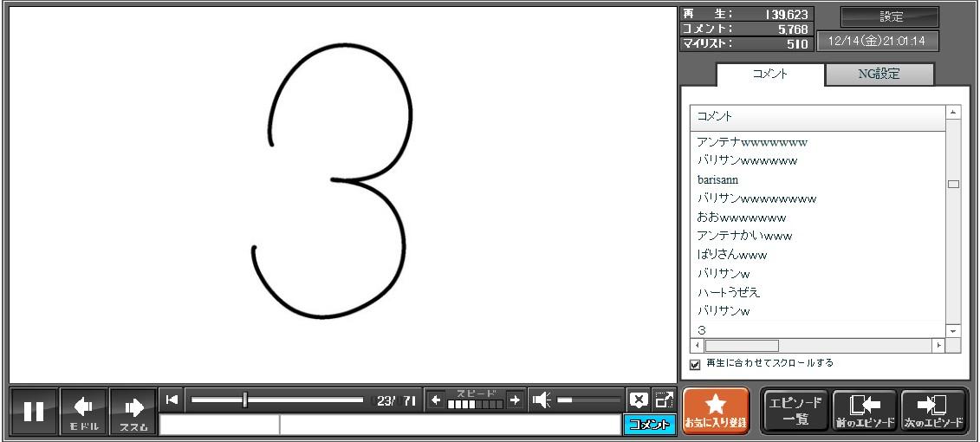Click the comment text input field
980x442 pixels.
[x=449, y=425]
